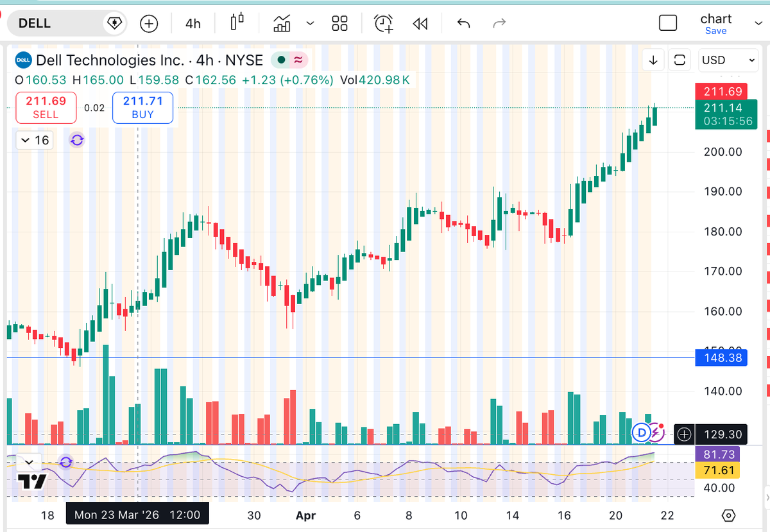The height and width of the screenshot is (532, 770).
Task: Click the Mon 23 Mar '26 12:00 time label
Action: pyautogui.click(x=137, y=515)
